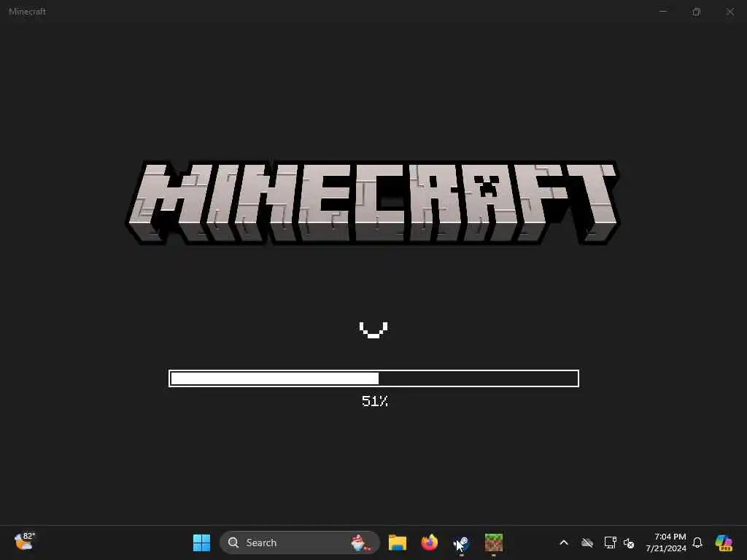Viewport: 747px width, 560px height.
Task: Click the OneDrive cloud tray icon
Action: click(587, 542)
